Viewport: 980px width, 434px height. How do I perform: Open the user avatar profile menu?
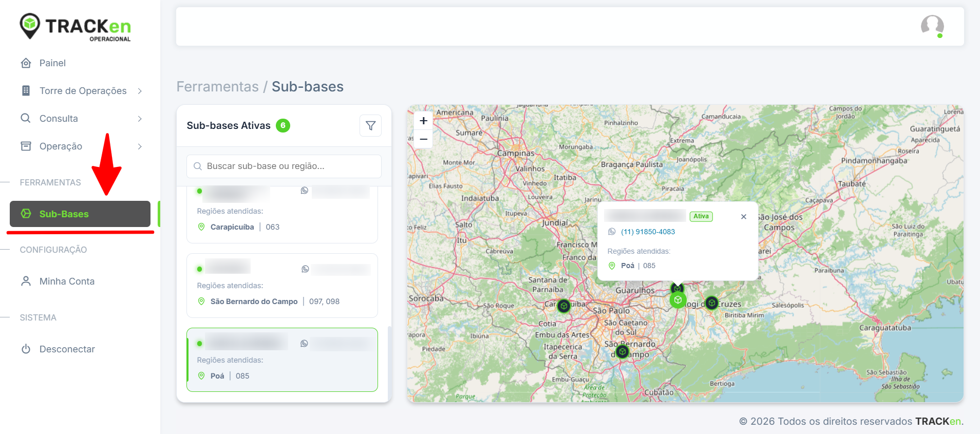tap(932, 26)
